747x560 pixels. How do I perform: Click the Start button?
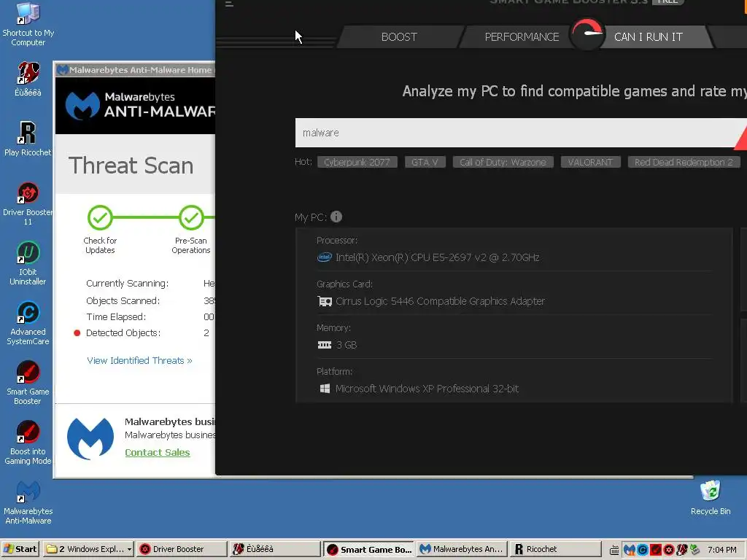point(20,549)
